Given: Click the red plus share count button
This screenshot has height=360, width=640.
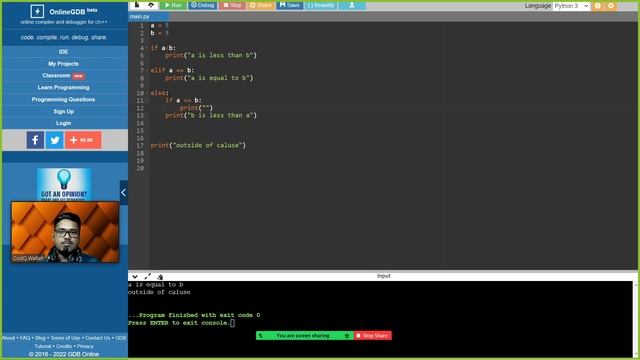Looking at the screenshot, I should tap(83, 140).
